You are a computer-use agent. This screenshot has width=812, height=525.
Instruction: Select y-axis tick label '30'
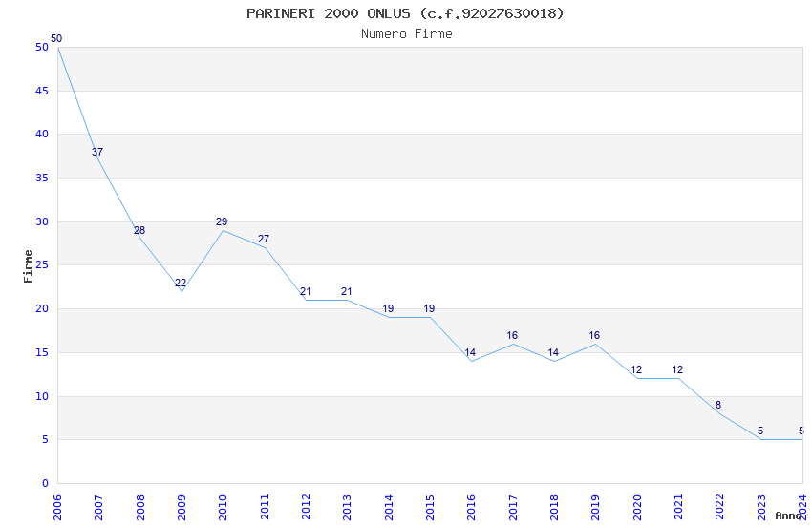(x=42, y=221)
